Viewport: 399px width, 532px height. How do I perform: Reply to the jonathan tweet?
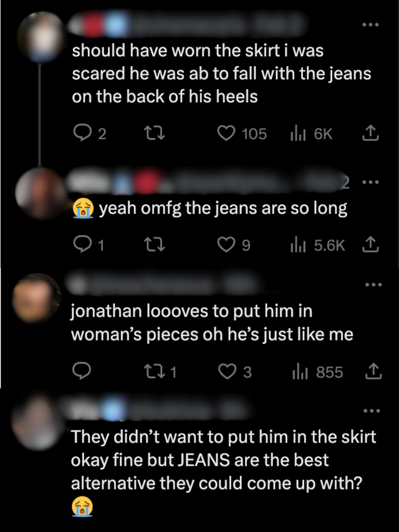tap(81, 372)
